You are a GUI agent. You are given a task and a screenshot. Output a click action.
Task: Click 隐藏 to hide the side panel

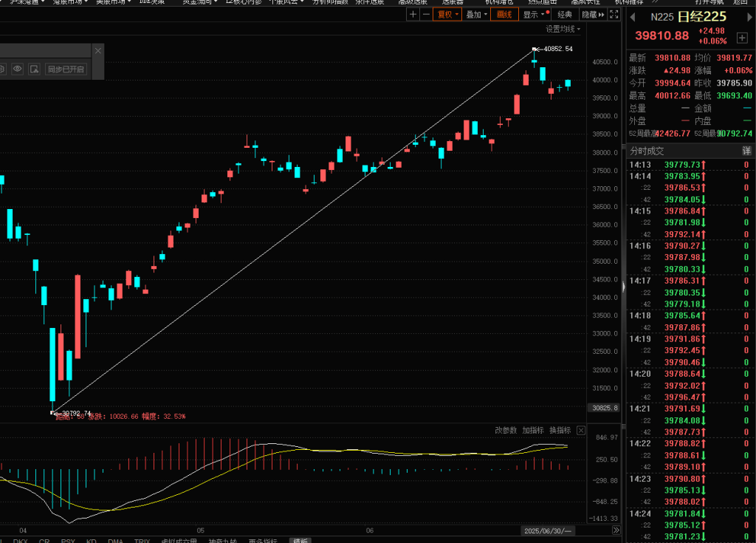tap(593, 15)
